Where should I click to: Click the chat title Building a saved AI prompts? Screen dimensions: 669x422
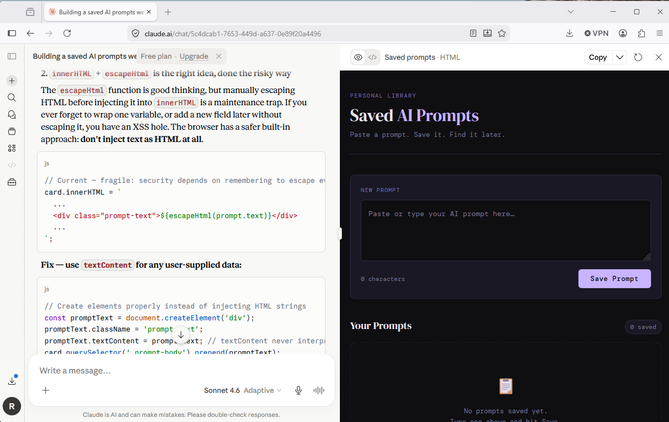pyautogui.click(x=84, y=56)
